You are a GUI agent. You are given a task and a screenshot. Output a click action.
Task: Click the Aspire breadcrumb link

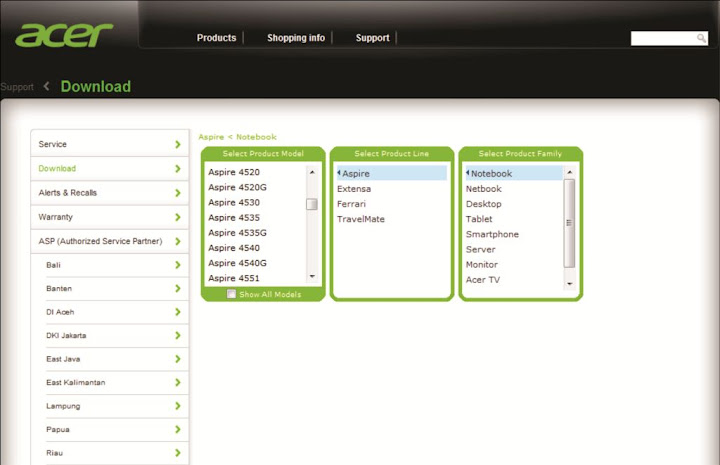(211, 137)
